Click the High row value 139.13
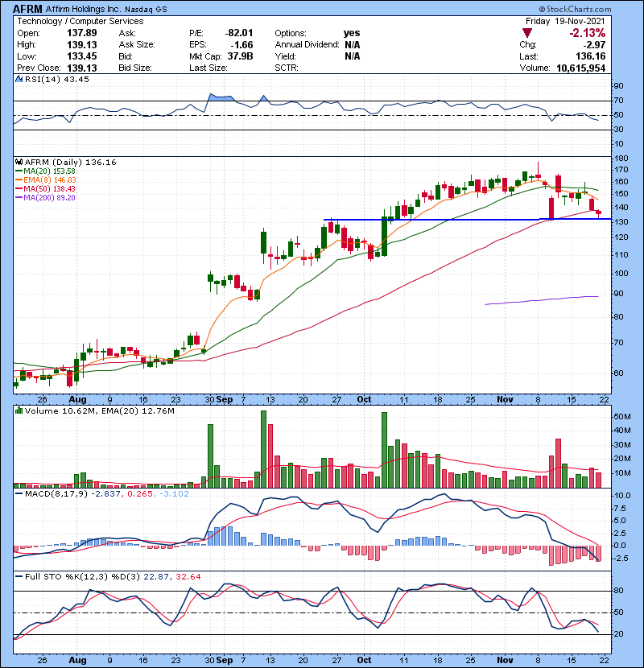The width and height of the screenshot is (644, 668). [82, 45]
